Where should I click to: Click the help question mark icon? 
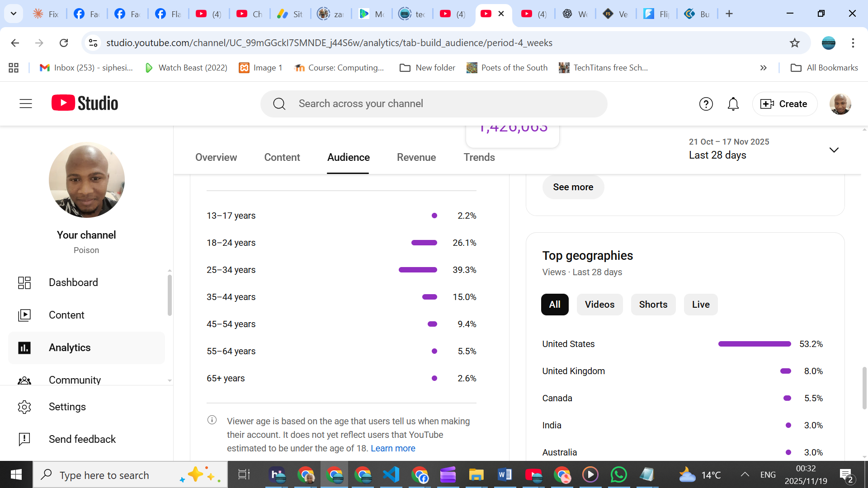tap(706, 104)
